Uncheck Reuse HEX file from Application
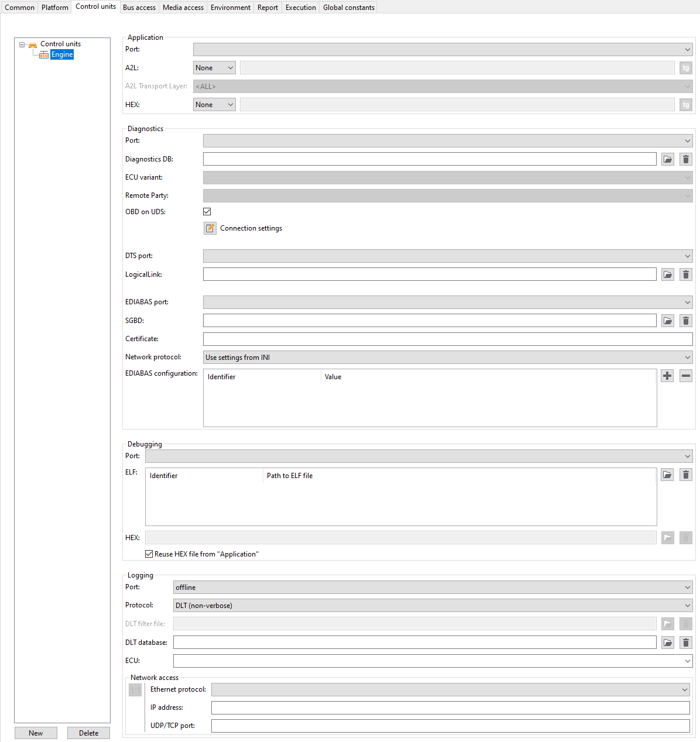The height and width of the screenshot is (742, 700). 149,554
